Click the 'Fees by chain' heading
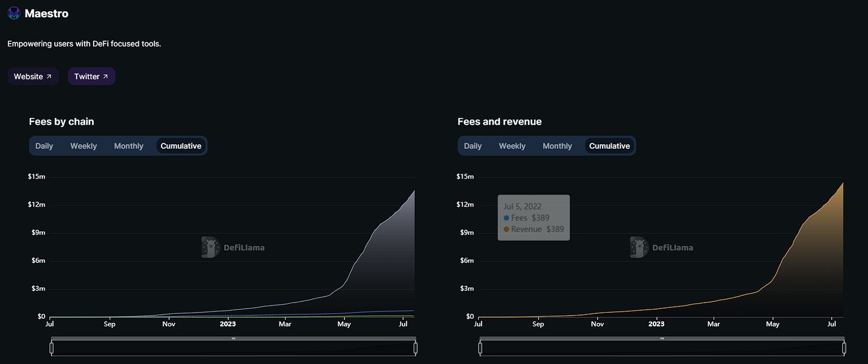The width and height of the screenshot is (868, 364). click(61, 122)
